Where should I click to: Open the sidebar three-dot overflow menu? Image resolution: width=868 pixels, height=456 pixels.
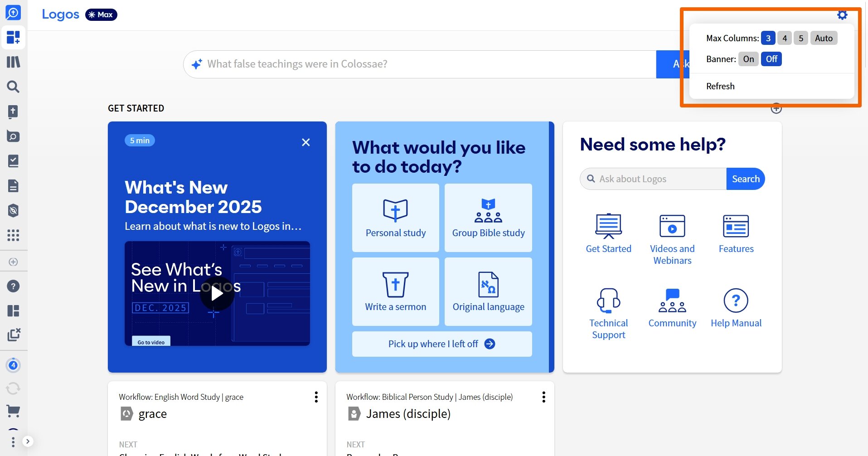click(13, 441)
